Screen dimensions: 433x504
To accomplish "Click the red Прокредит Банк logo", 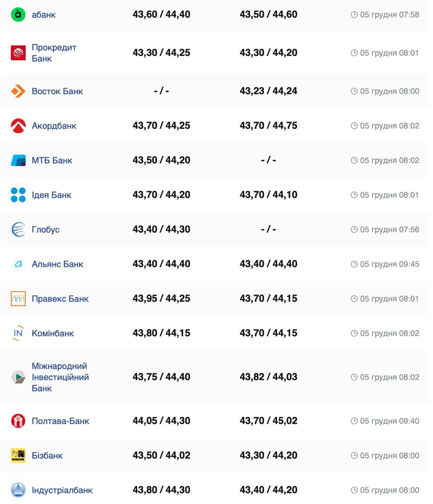I will coord(18,53).
